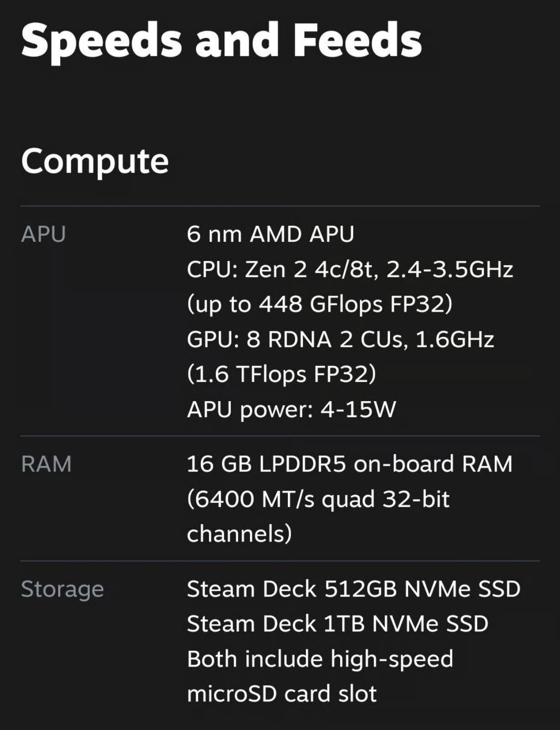Select the "1.6 TFlops FP32" text

click(x=282, y=374)
